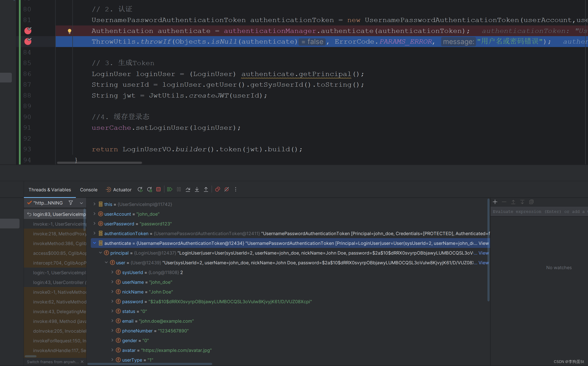Screen dimensions: 588x366
Task: Open the thread selector dropdown chevron
Action: (81, 203)
